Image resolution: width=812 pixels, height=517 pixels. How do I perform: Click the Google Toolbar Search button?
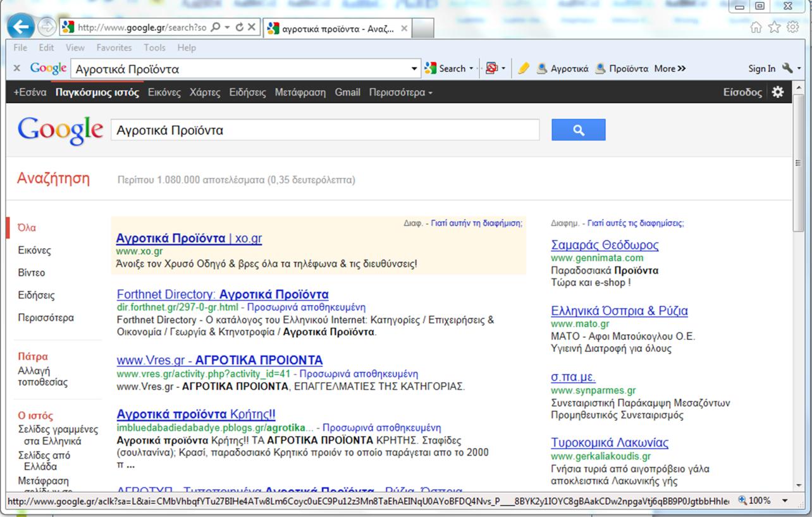pos(446,68)
